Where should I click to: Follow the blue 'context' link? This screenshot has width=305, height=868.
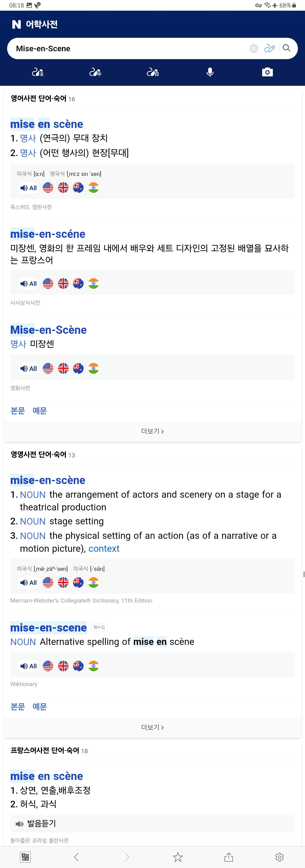(x=104, y=548)
